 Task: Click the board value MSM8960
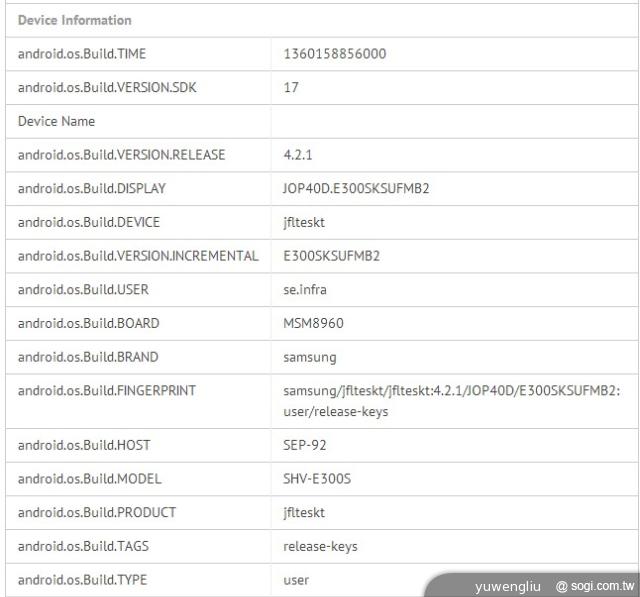pos(314,323)
